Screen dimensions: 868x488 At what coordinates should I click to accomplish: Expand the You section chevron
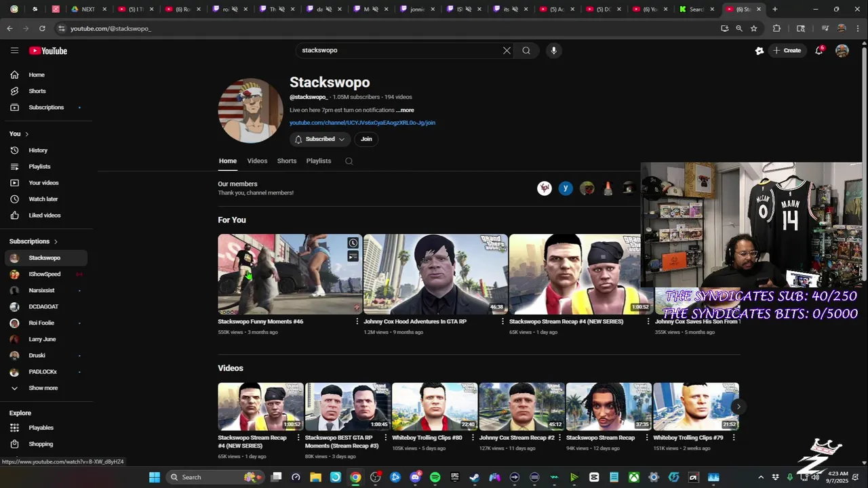26,134
